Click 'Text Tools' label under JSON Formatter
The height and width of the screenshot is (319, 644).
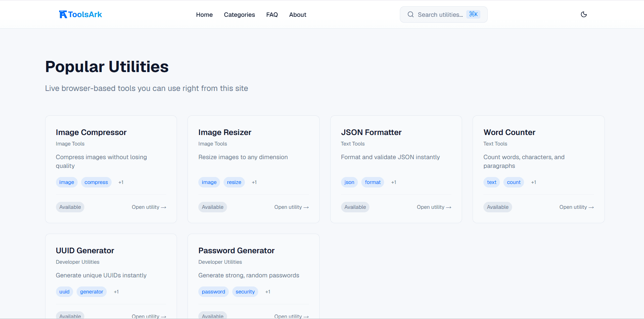pyautogui.click(x=353, y=144)
